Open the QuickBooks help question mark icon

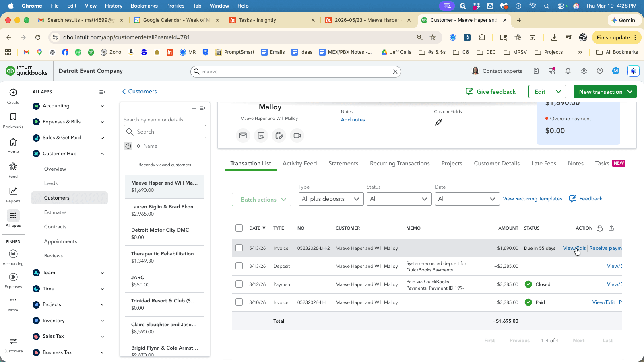coord(600,71)
